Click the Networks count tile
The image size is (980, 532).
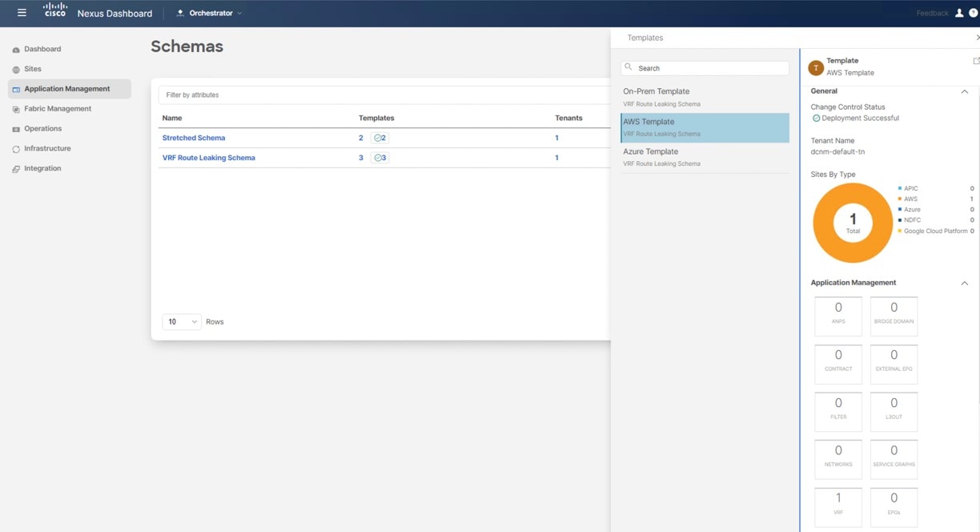(838, 459)
